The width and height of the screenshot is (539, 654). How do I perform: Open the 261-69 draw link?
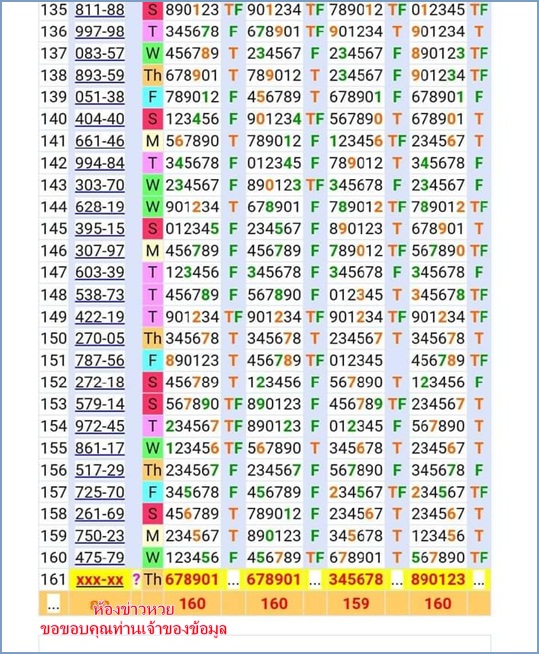[100, 514]
